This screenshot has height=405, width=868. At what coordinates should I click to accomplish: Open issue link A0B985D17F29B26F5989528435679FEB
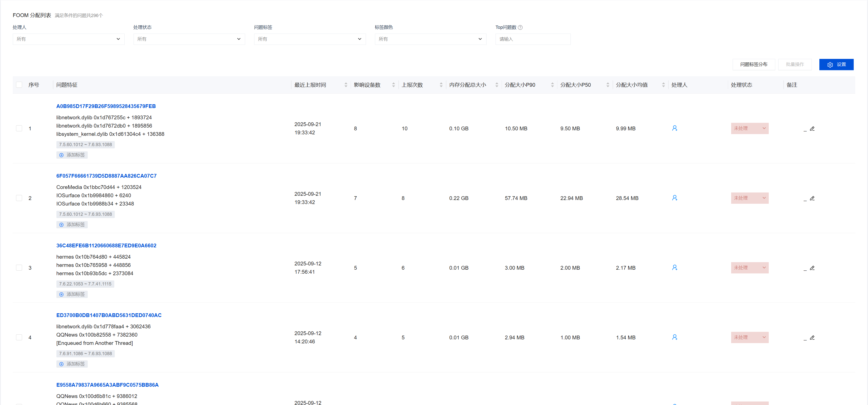(106, 106)
